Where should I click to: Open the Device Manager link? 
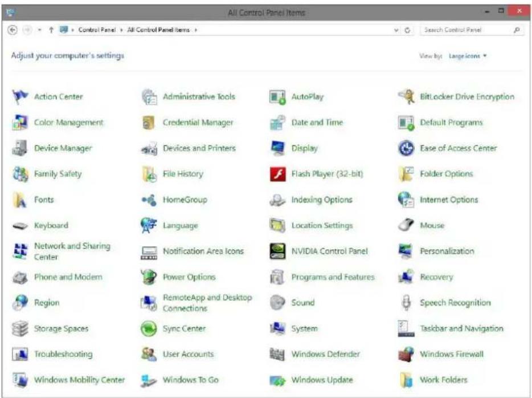pos(63,148)
